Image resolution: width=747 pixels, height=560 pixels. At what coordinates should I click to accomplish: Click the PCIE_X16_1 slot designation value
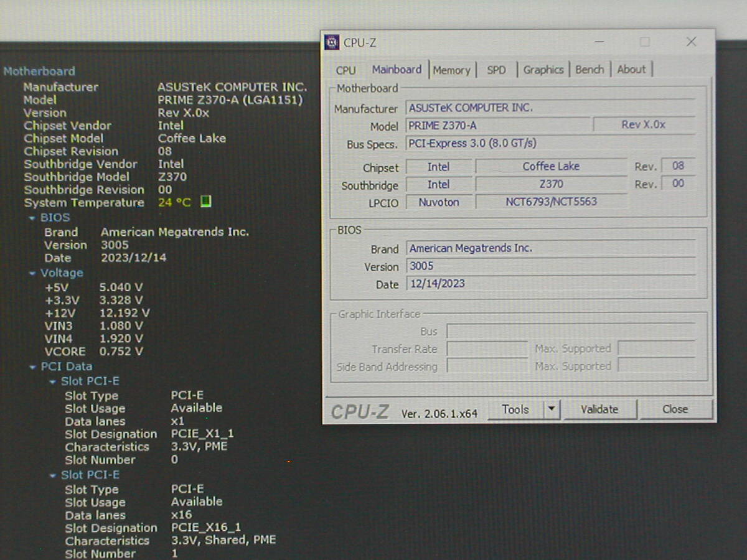coord(206,528)
